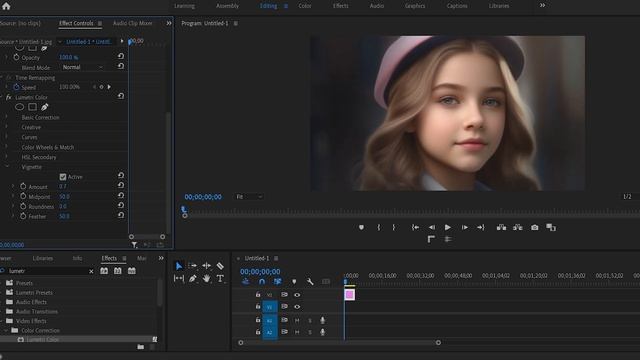Image resolution: width=640 pixels, height=360 pixels.
Task: Switch to the Audio workspace
Action: pos(377,6)
